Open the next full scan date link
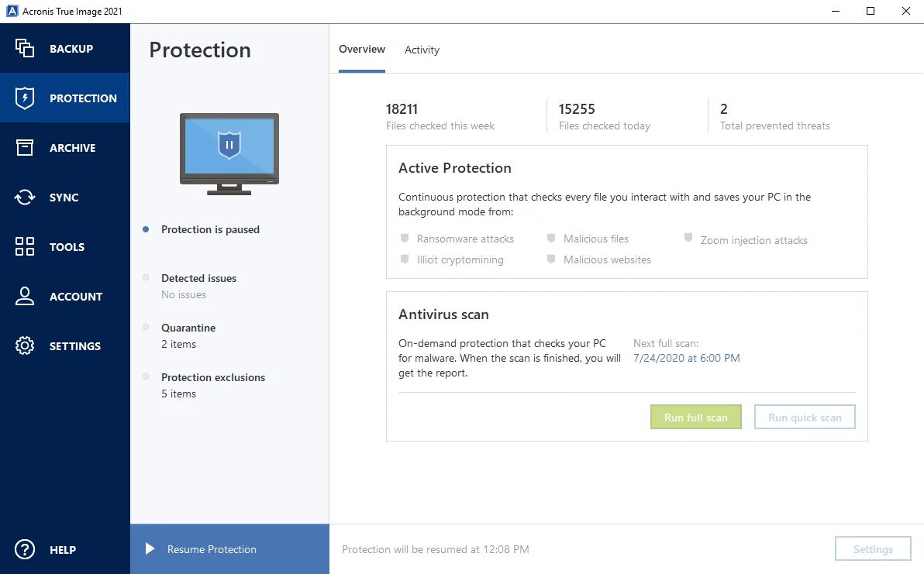 [686, 358]
